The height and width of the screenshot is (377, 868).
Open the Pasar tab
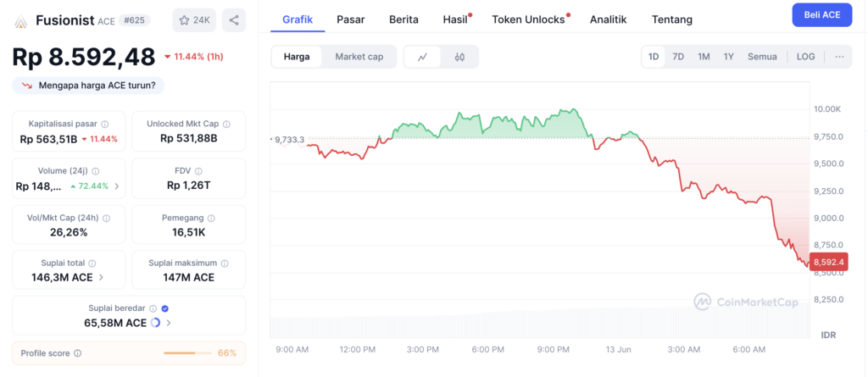coord(351,19)
